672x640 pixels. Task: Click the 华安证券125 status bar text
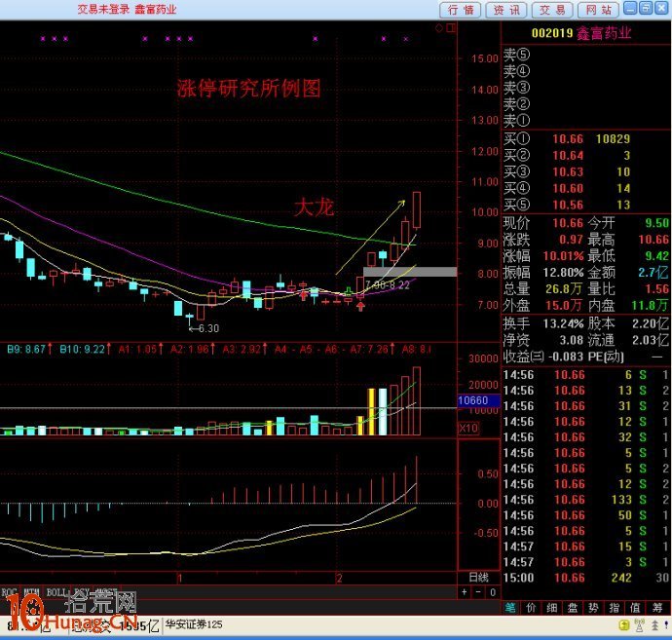point(194,624)
